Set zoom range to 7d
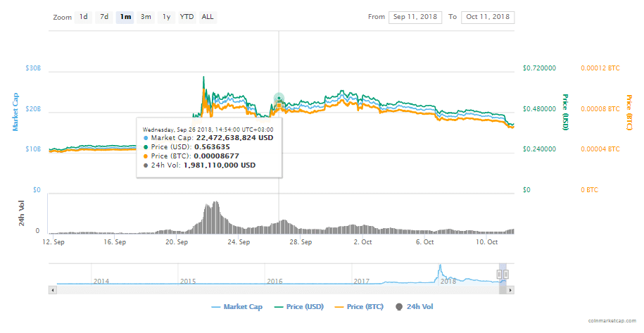Viewport: 644px width, 333px height. pyautogui.click(x=104, y=16)
